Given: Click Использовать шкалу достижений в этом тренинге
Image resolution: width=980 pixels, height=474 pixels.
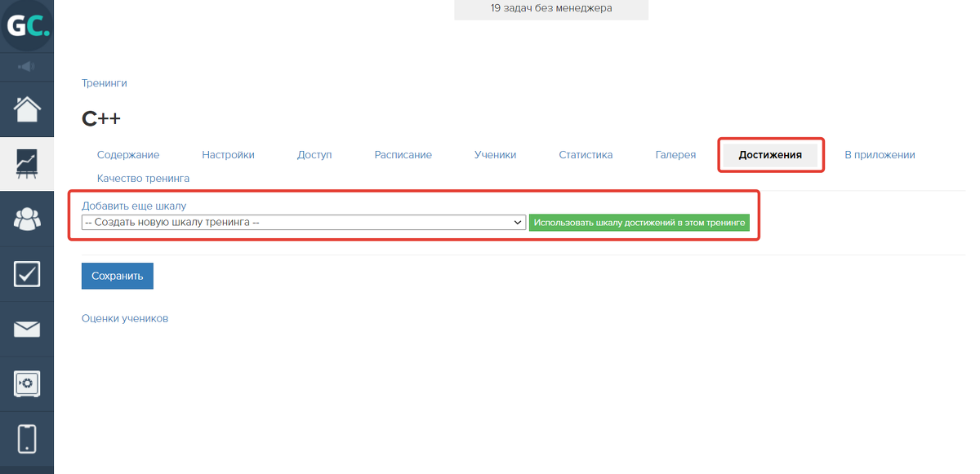Looking at the screenshot, I should 639,222.
